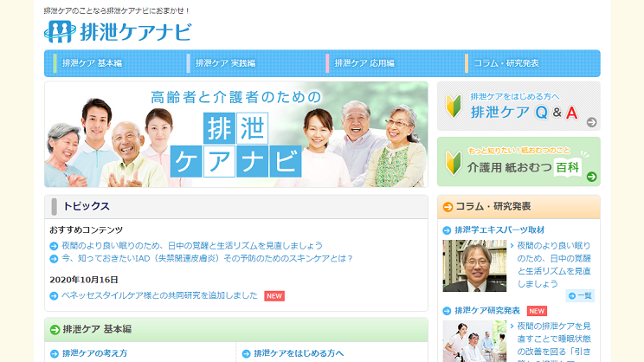Viewport: 644px width, 362px height.
Task: Click トピックス section heading
Action: (x=86, y=206)
